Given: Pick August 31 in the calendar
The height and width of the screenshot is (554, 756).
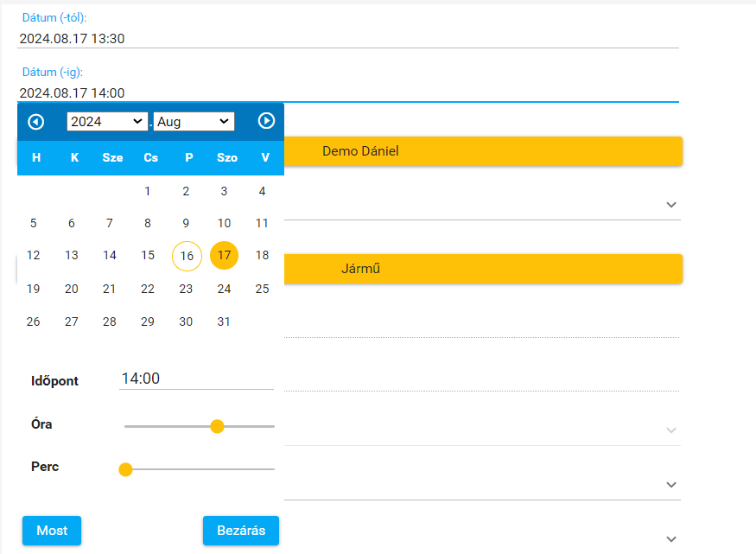Looking at the screenshot, I should point(224,322).
